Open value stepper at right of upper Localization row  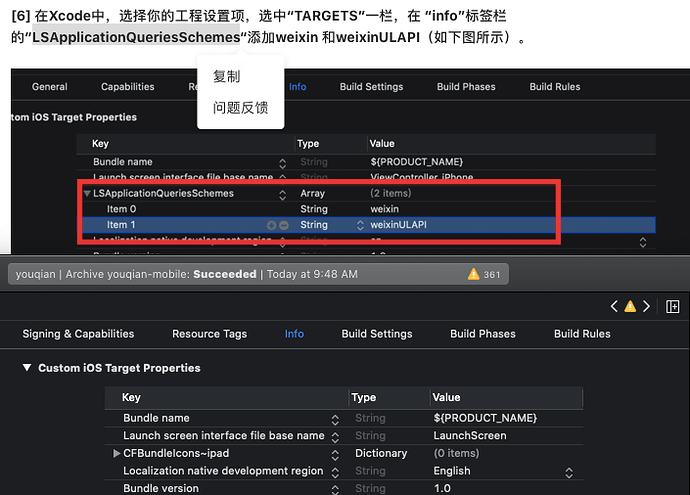tap(643, 242)
